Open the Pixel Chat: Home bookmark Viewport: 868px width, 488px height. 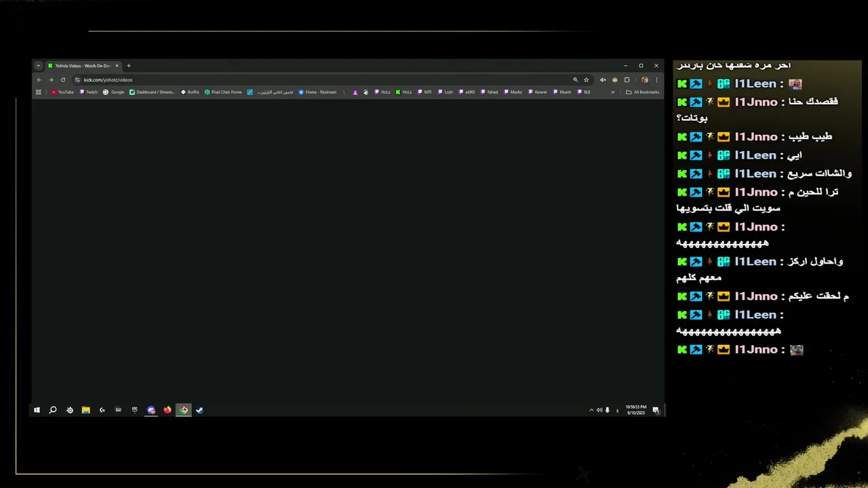coord(223,92)
